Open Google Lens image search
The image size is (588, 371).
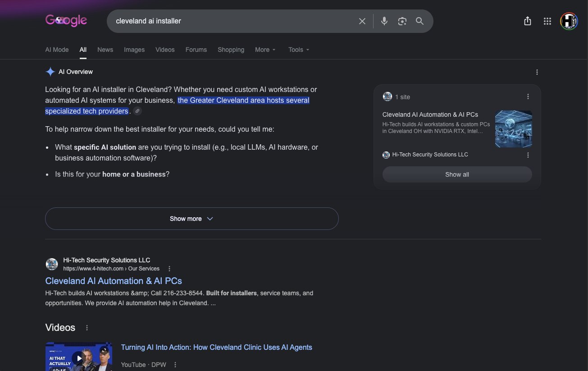click(402, 21)
